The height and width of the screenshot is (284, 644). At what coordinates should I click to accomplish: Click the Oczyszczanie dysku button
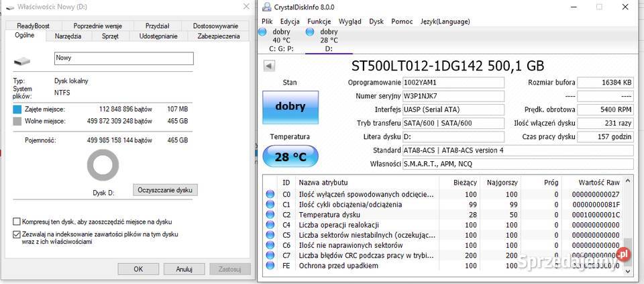[165, 190]
